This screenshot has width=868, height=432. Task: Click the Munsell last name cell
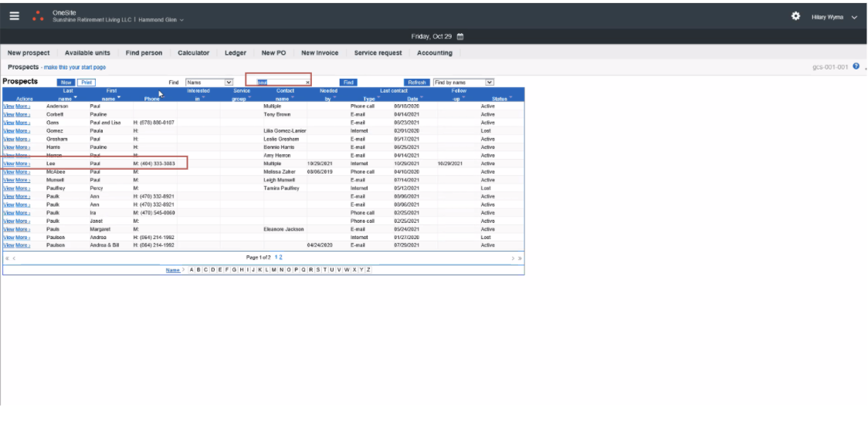55,181
